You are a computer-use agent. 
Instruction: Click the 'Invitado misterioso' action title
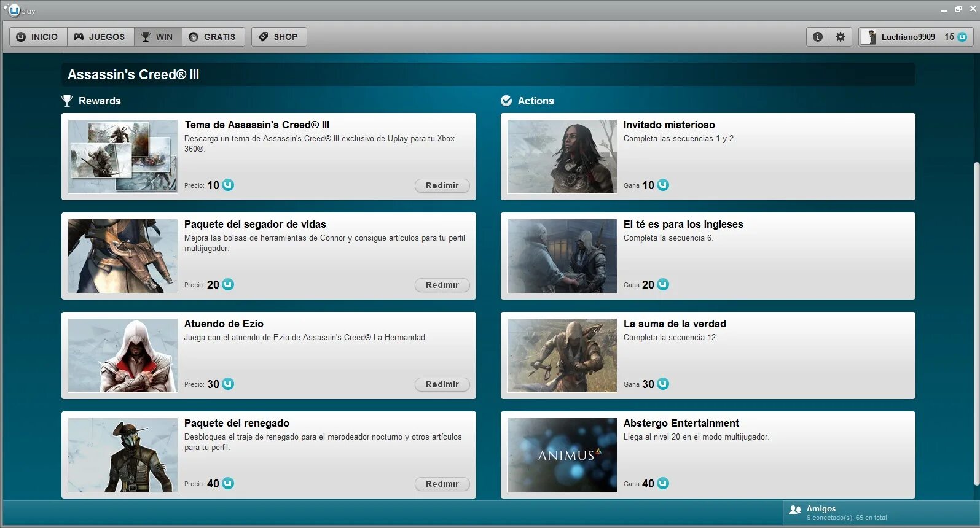[x=669, y=125]
